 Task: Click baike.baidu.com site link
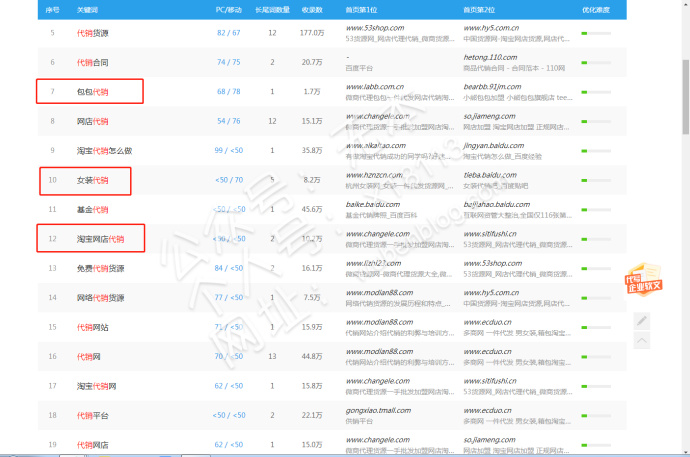pyautogui.click(x=373, y=205)
